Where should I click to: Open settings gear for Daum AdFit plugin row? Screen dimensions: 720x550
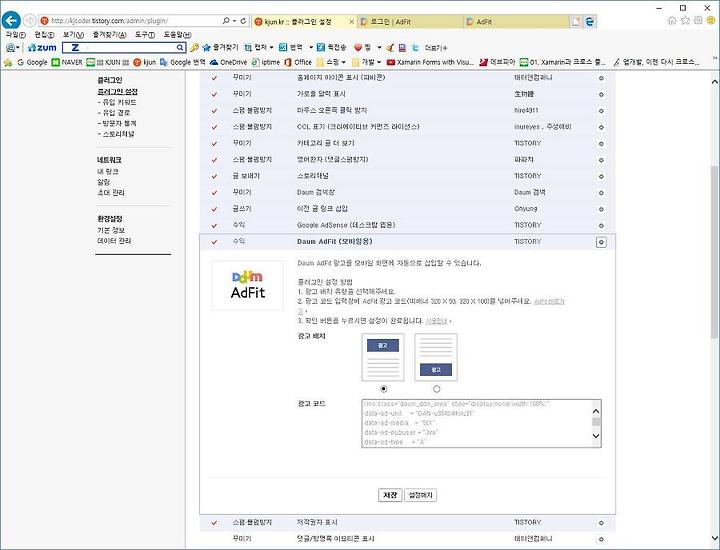601,242
